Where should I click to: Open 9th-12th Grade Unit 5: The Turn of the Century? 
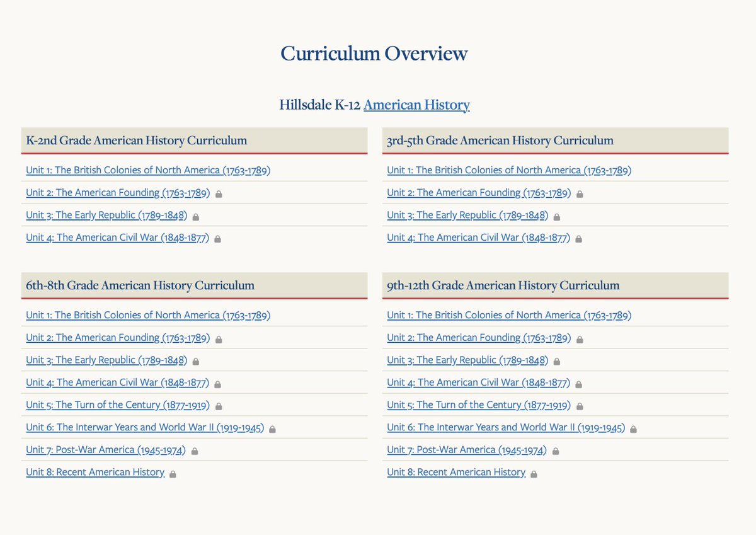click(479, 405)
